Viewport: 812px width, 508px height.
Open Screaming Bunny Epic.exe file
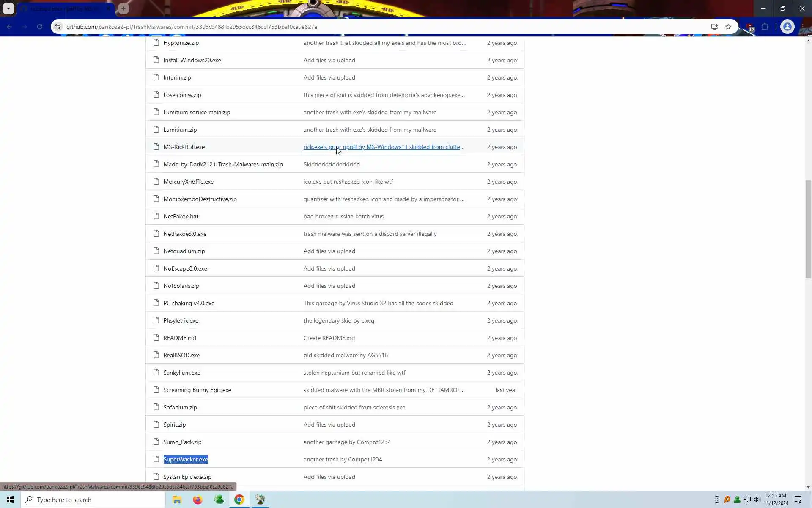[x=197, y=390]
